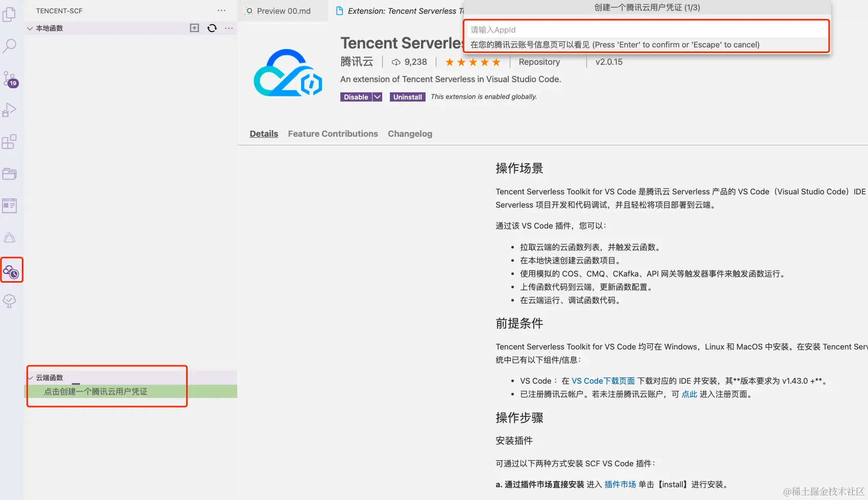The width and height of the screenshot is (868, 500).
Task: Click the bullet 在云端运行、调试函数代码。
Action: pos(572,301)
